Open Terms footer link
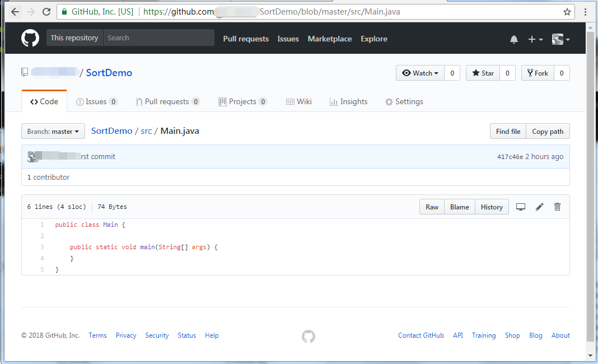 [x=97, y=335]
